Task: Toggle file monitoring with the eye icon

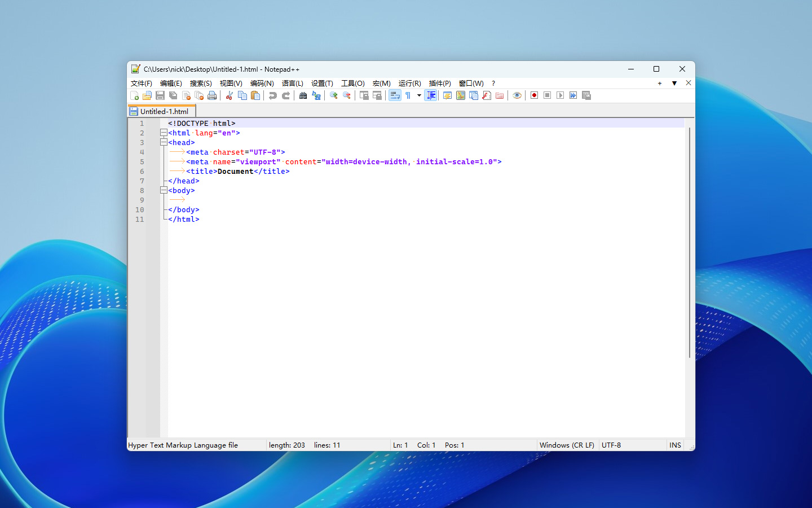Action: (517, 95)
